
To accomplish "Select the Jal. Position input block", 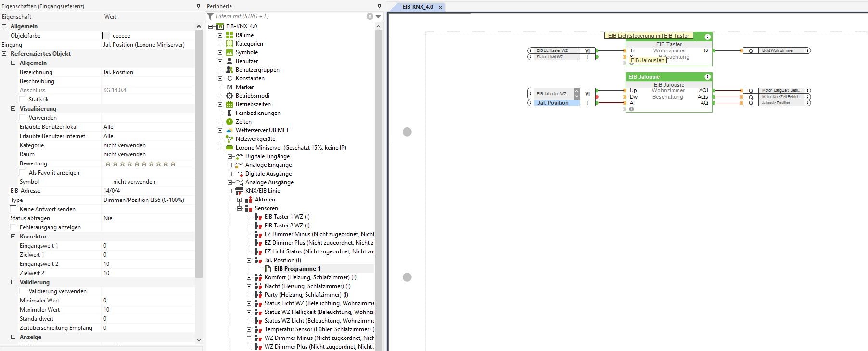I will coord(553,103).
